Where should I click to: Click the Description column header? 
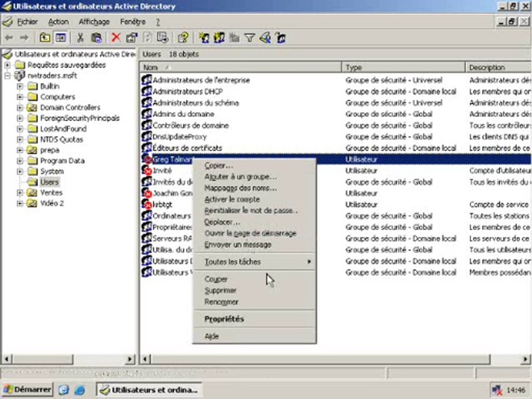coord(498,67)
